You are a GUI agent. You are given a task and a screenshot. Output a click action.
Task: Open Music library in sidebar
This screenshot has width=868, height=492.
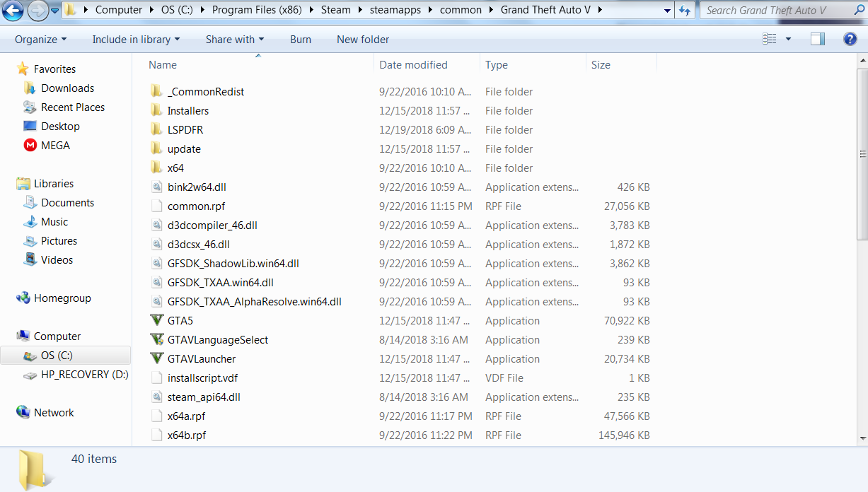pyautogui.click(x=54, y=221)
